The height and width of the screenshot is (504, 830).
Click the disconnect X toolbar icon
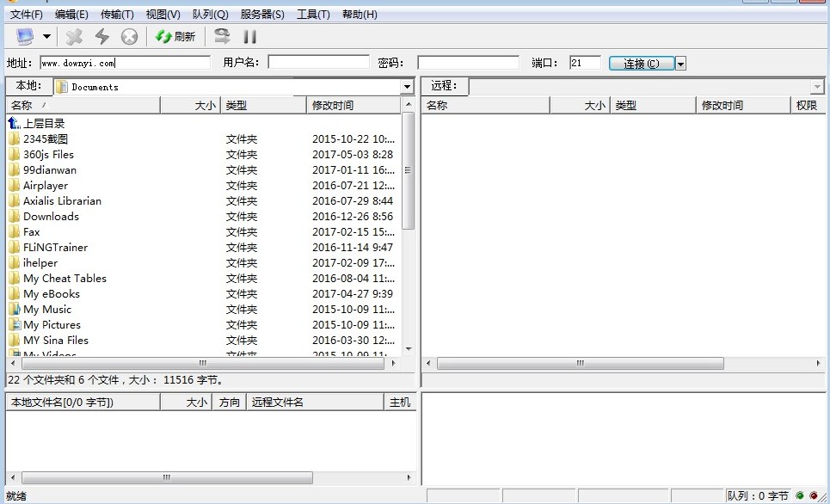pyautogui.click(x=75, y=36)
